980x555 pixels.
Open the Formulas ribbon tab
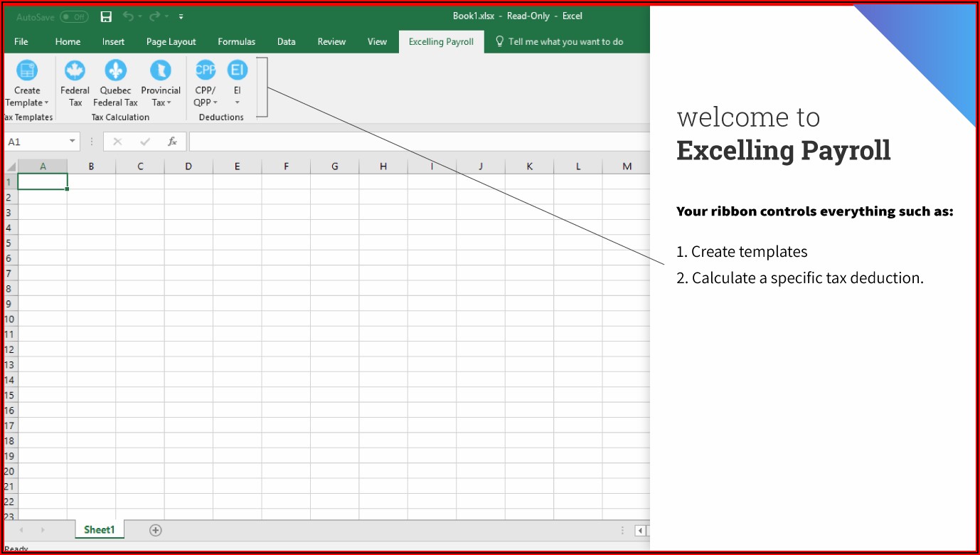click(x=236, y=42)
